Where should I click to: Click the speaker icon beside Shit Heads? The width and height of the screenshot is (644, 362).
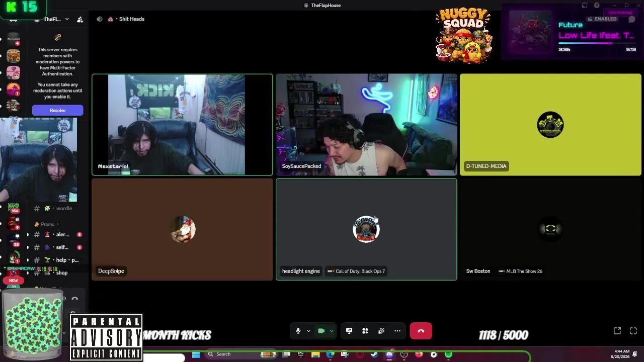pos(100,19)
